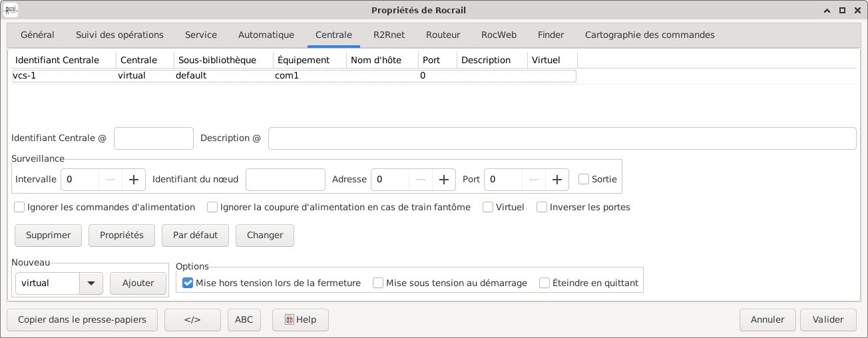
Task: Open the RocWeb tab
Action: click(499, 35)
